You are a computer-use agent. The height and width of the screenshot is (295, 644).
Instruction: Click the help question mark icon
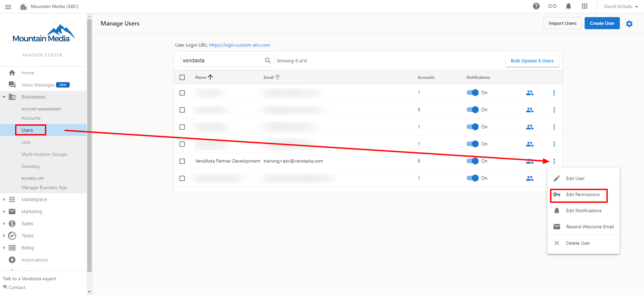pos(536,6)
